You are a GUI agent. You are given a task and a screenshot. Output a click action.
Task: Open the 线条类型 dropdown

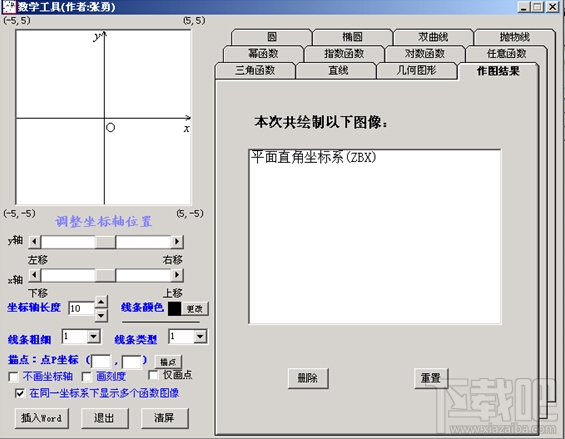(x=200, y=337)
